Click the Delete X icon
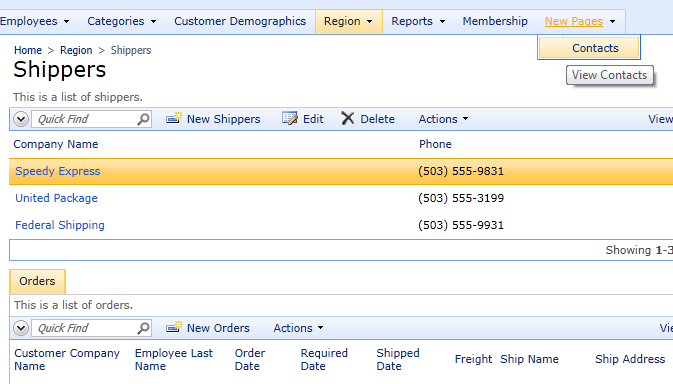This screenshot has height=384, width=673. 348,118
